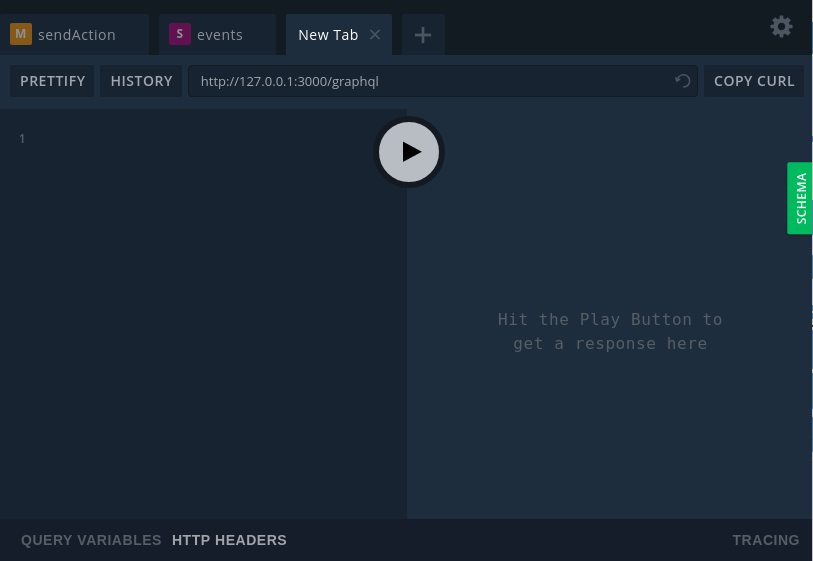Select the New Tab tab

339,35
